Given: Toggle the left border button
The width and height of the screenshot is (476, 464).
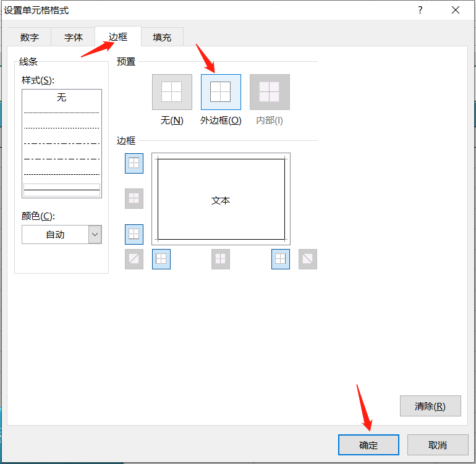Looking at the screenshot, I should pos(161,259).
